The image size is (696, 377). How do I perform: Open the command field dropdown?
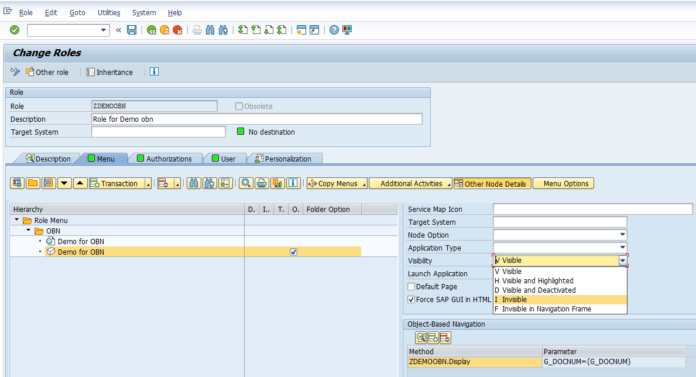pos(103,30)
